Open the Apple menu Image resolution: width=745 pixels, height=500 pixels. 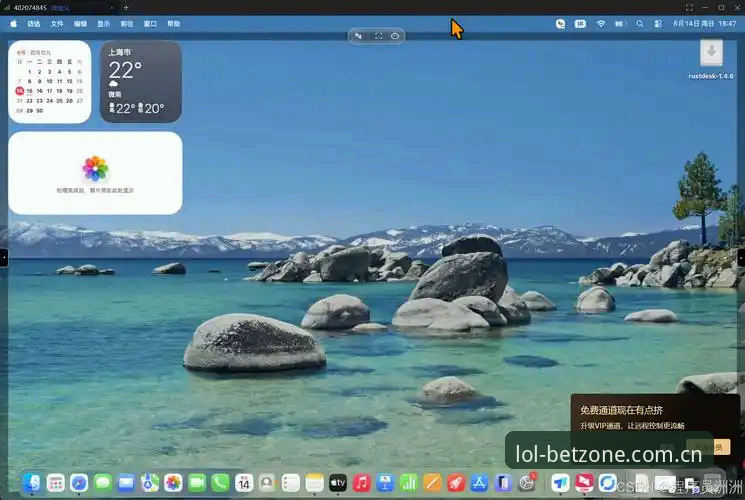(x=13, y=23)
